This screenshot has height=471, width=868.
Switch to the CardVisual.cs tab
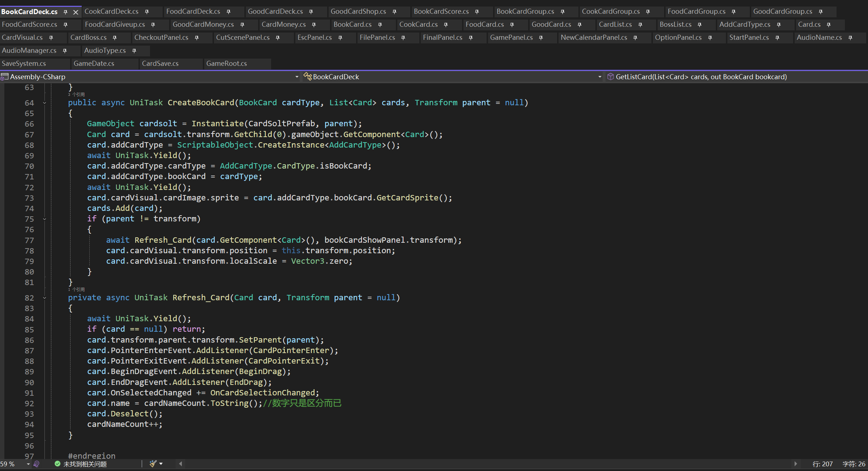pyautogui.click(x=22, y=38)
